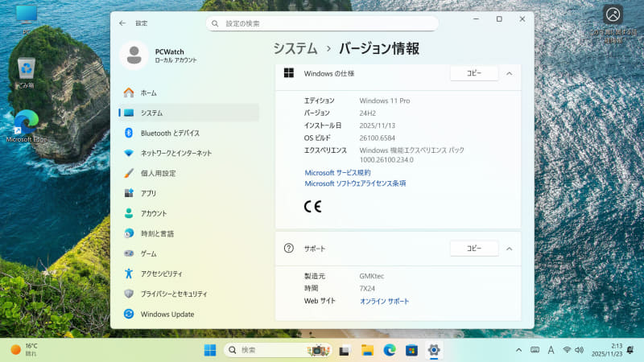Select the GMKtec manufacturer value
644x362 pixels.
pos(372,276)
